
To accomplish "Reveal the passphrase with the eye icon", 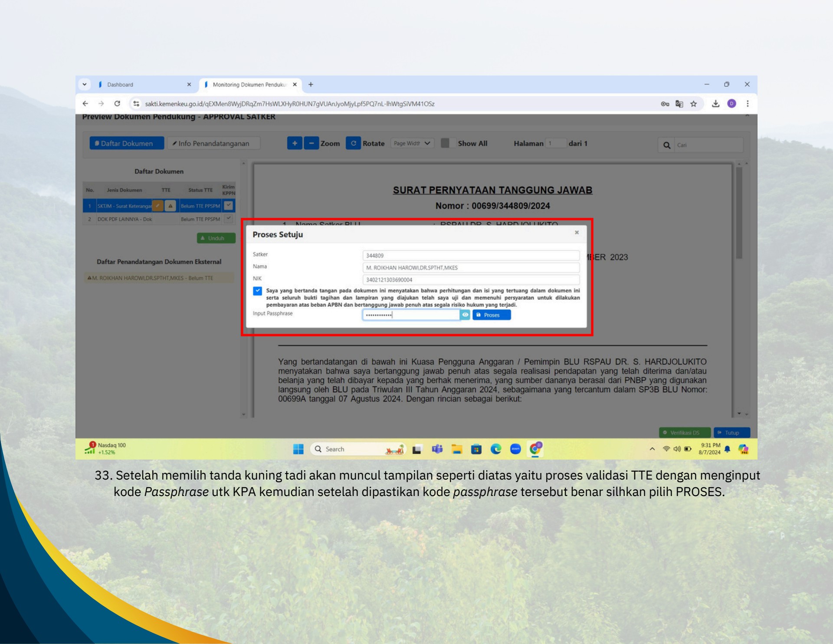I will 466,315.
